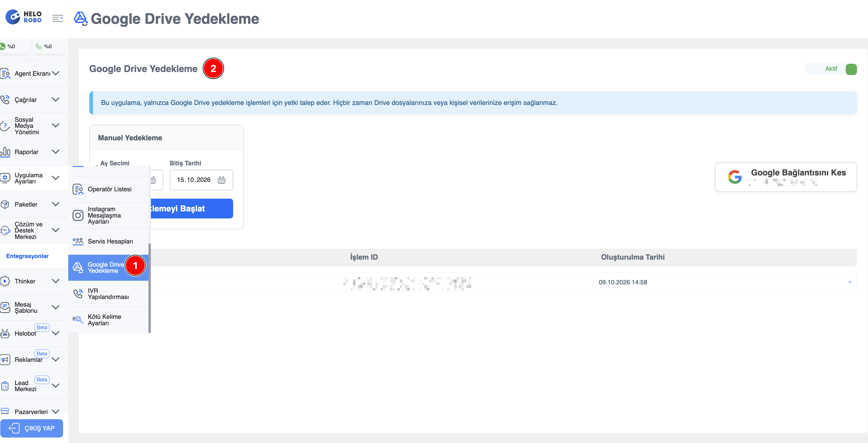Click the Thinker gear icon
868x443 pixels.
pyautogui.click(x=5, y=281)
